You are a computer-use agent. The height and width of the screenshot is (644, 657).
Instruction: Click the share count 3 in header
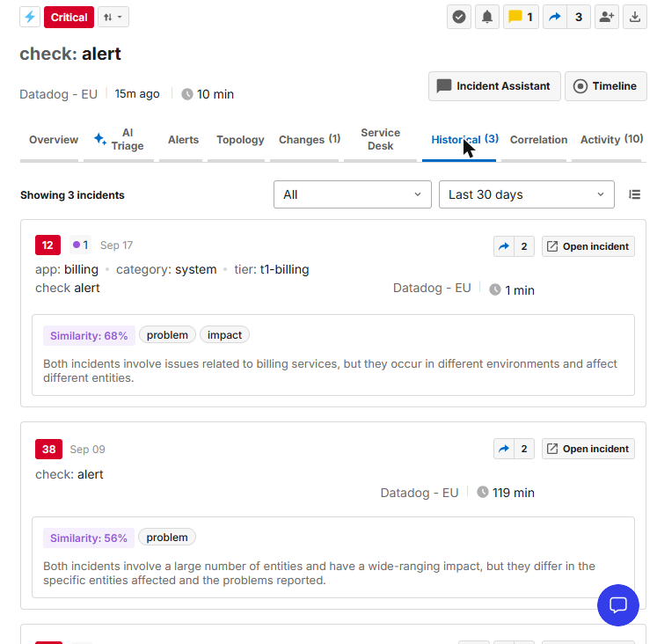tap(579, 18)
